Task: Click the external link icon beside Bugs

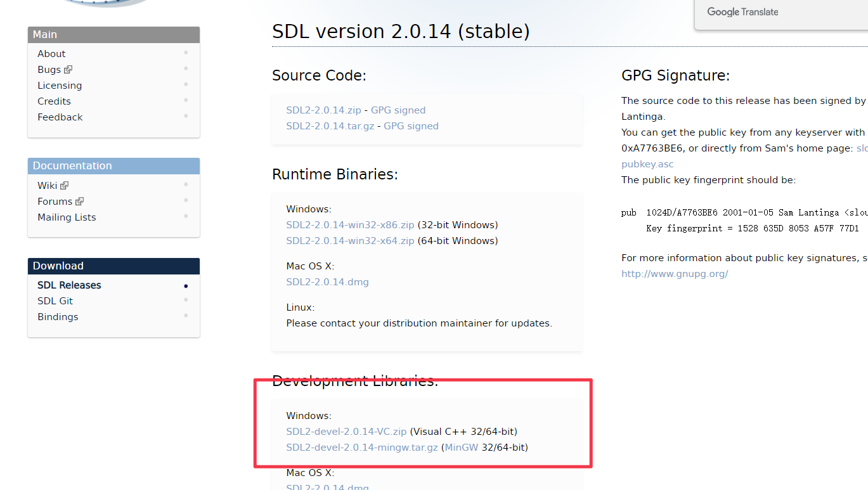Action: [x=69, y=69]
